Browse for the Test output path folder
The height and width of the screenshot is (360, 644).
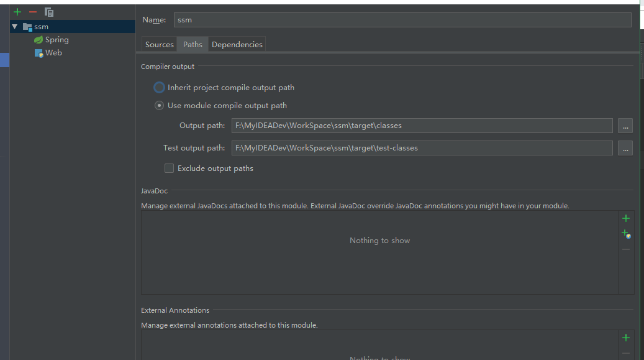pyautogui.click(x=625, y=149)
